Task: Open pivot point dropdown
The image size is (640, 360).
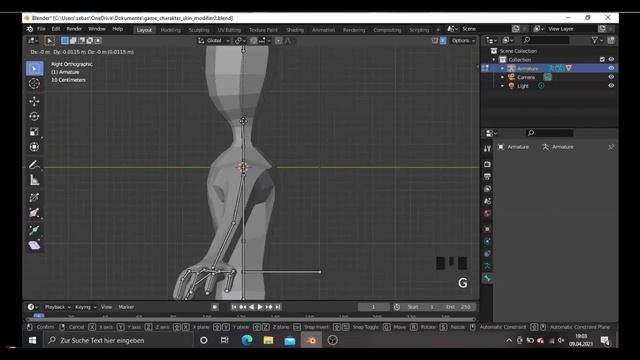Action: (x=239, y=40)
